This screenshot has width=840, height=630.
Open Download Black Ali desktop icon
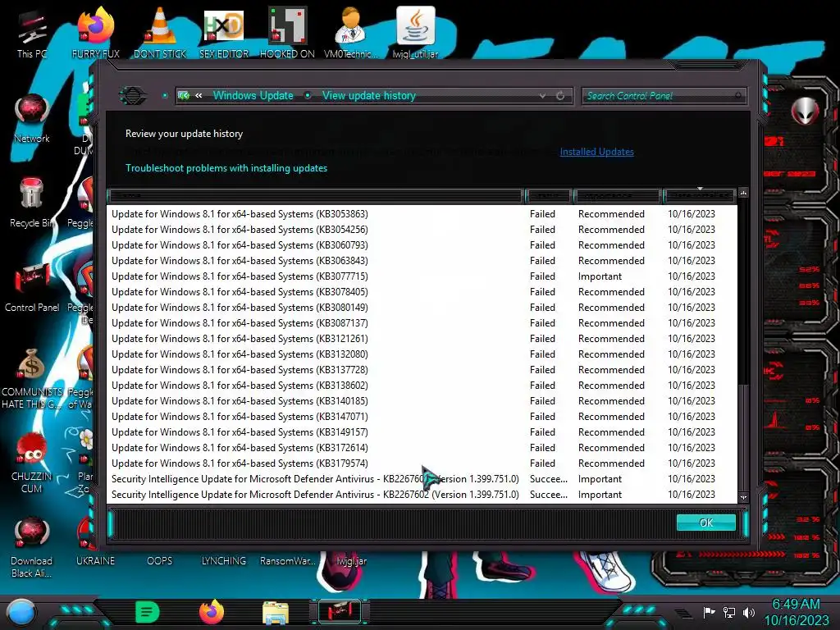[32, 547]
